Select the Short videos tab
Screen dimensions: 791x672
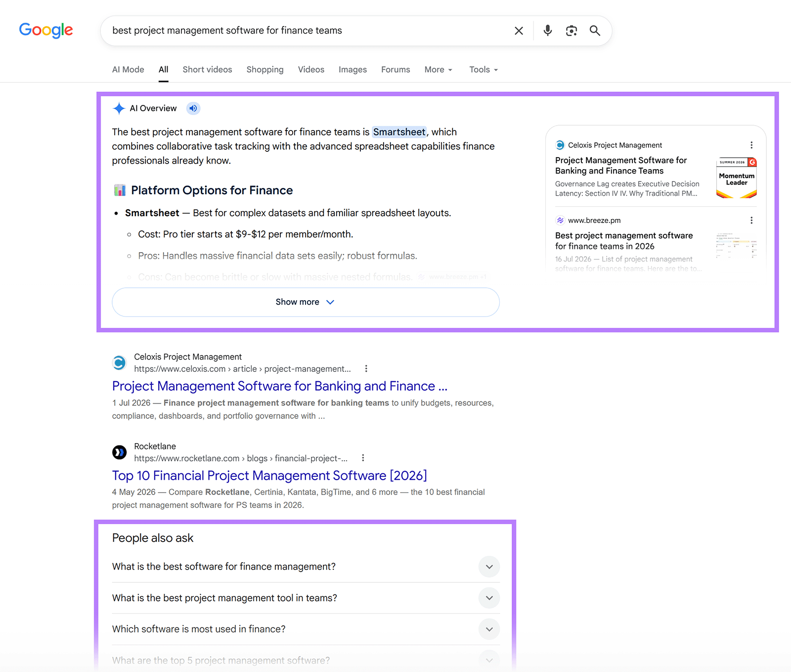[x=207, y=70]
